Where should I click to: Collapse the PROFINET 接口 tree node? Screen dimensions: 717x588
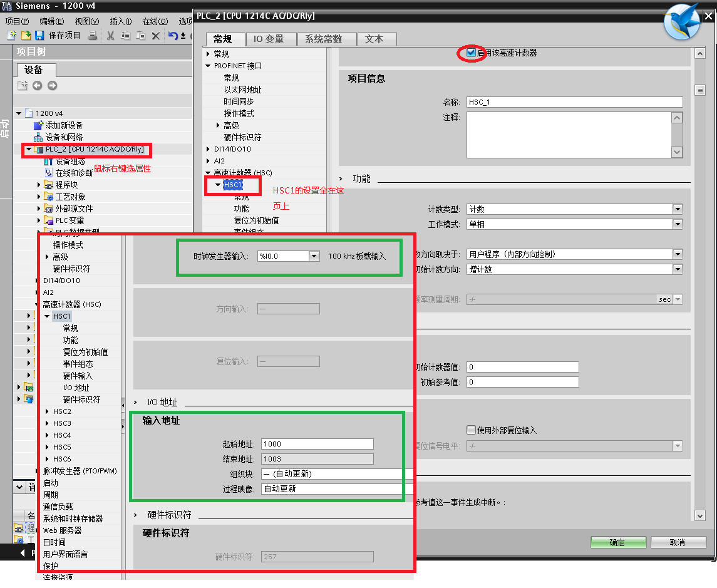tap(208, 66)
